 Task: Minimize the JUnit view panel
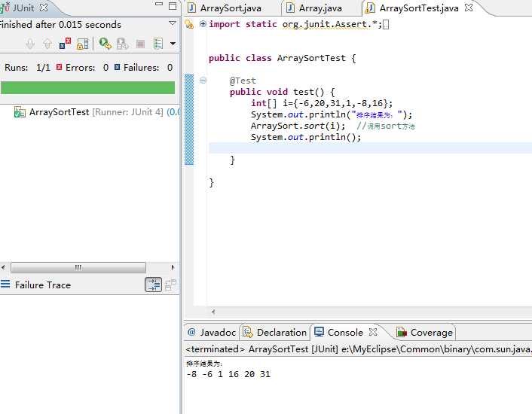(x=159, y=5)
